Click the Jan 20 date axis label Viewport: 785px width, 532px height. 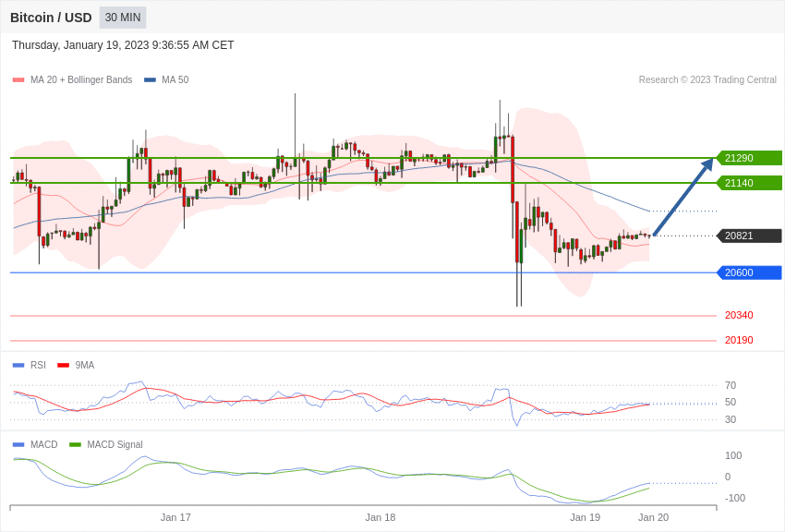(653, 517)
